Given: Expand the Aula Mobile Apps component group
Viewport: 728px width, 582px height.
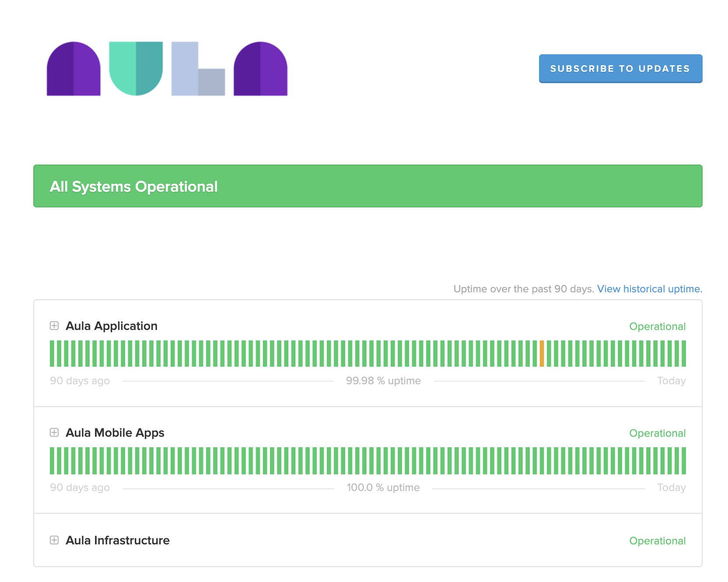Looking at the screenshot, I should [x=54, y=432].
